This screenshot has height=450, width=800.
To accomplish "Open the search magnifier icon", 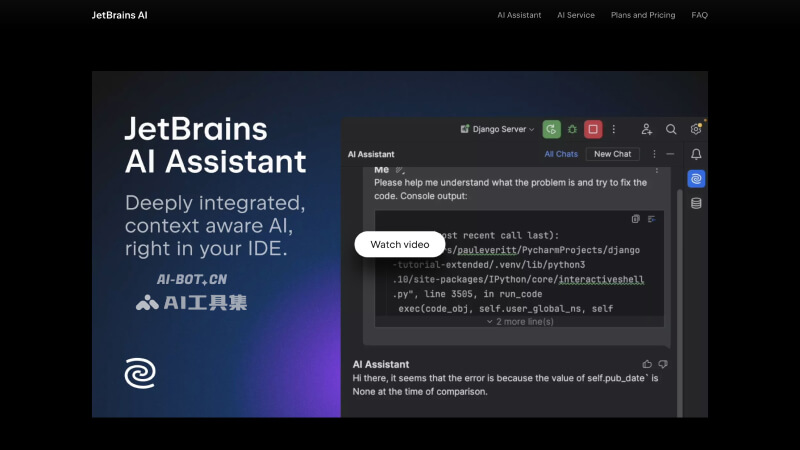I will [x=671, y=129].
